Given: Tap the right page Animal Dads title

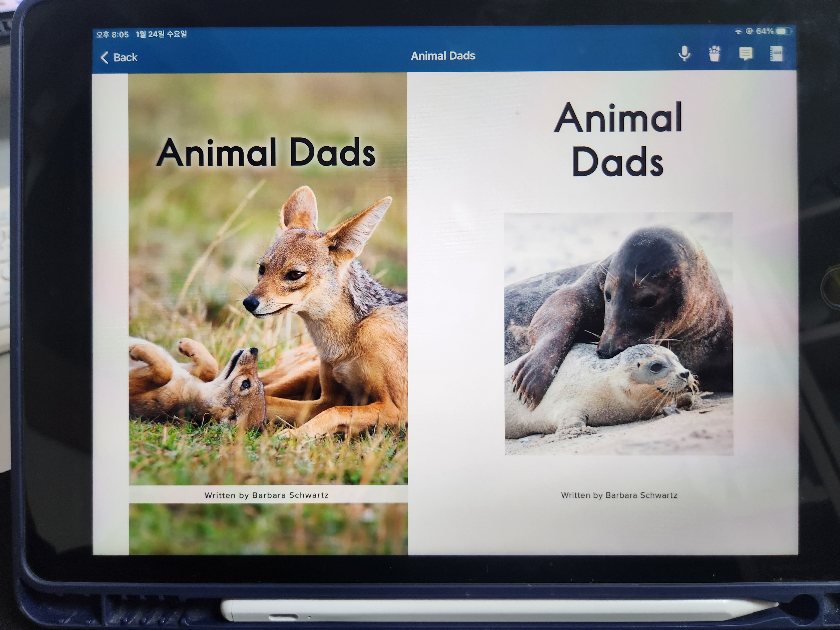Looking at the screenshot, I should [x=618, y=139].
